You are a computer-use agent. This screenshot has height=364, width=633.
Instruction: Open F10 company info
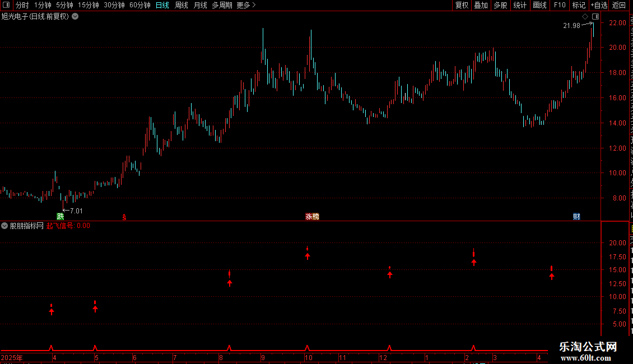(560, 5)
